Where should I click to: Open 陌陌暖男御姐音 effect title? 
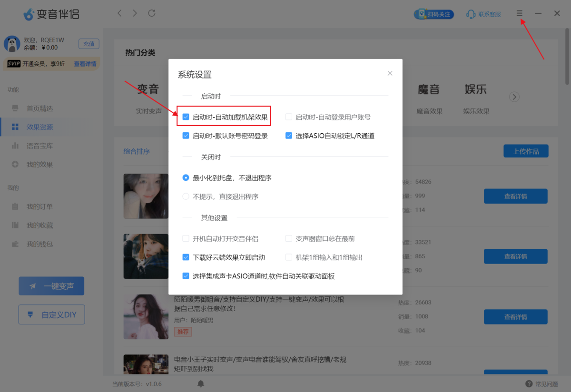(x=259, y=304)
